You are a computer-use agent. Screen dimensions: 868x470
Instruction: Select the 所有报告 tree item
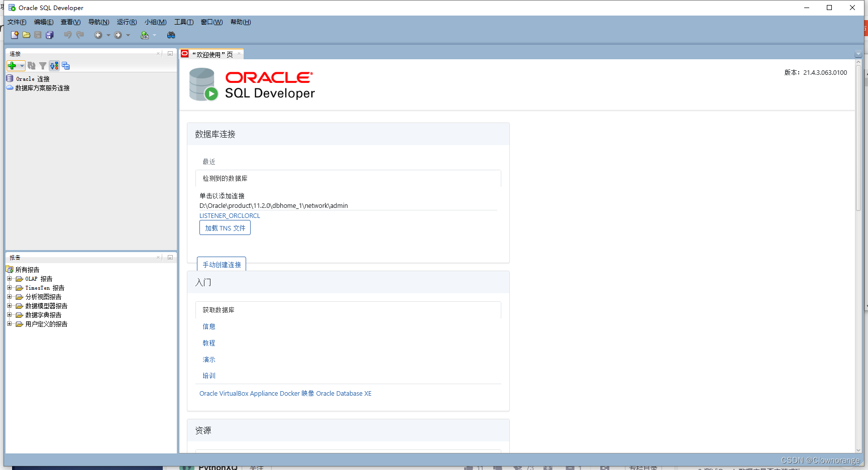(27, 270)
